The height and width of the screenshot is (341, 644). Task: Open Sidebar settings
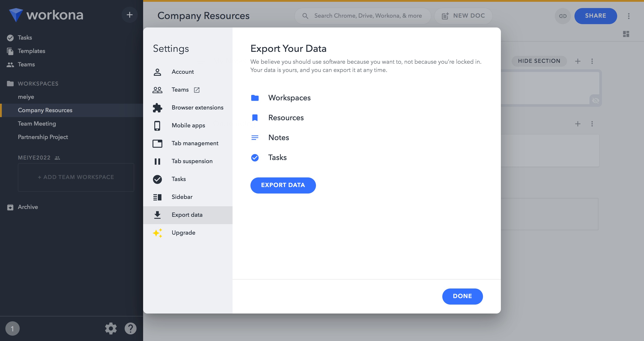pos(188,197)
